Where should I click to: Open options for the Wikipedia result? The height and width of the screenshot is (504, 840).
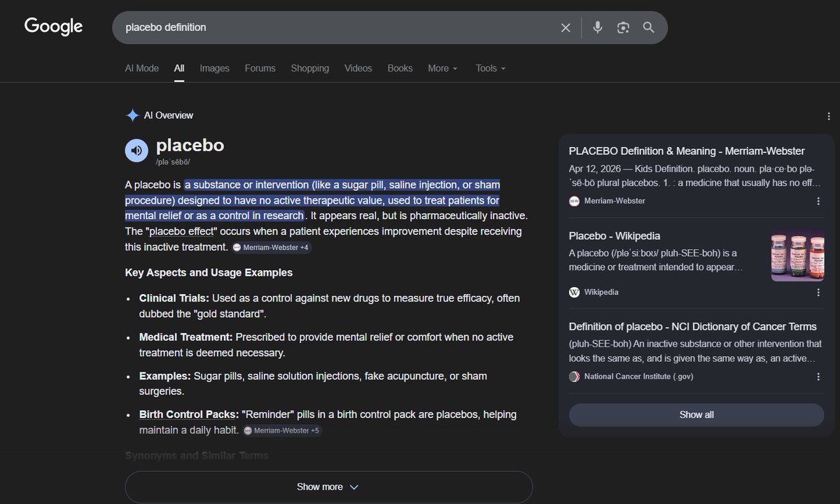818,292
